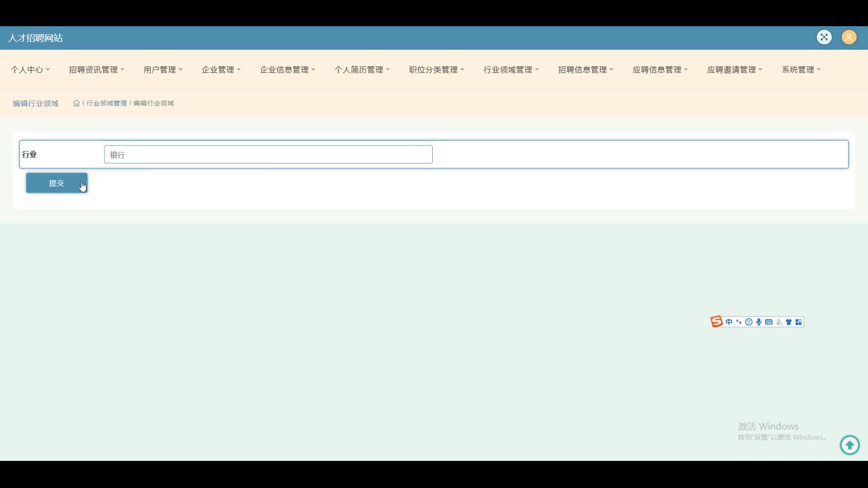Submit the form with 提交 button
Viewport: 868px width, 488px height.
click(x=57, y=183)
